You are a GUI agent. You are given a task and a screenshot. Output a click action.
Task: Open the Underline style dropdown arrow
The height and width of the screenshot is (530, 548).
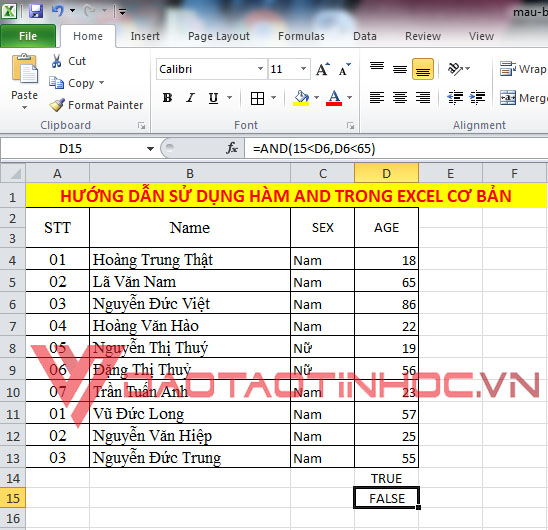pyautogui.click(x=230, y=98)
